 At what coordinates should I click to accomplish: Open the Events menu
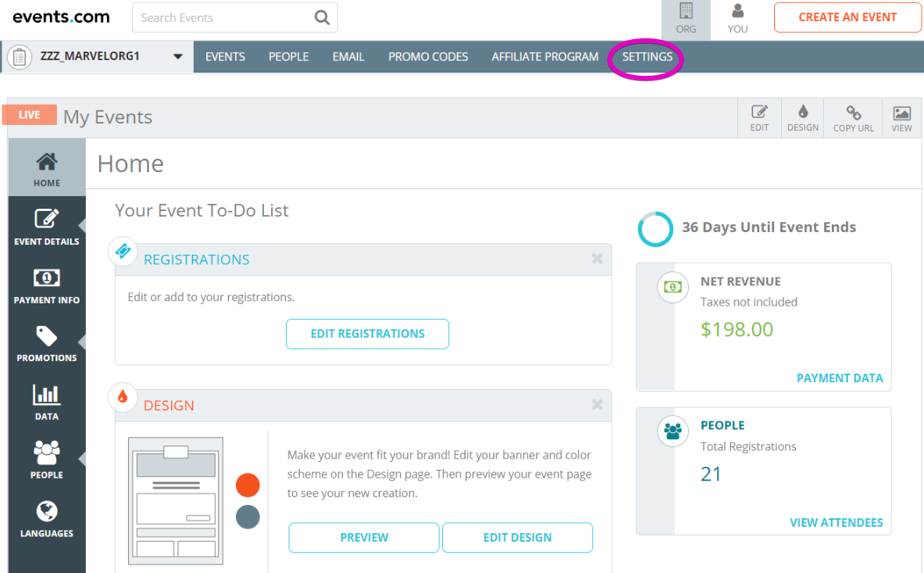(x=225, y=57)
